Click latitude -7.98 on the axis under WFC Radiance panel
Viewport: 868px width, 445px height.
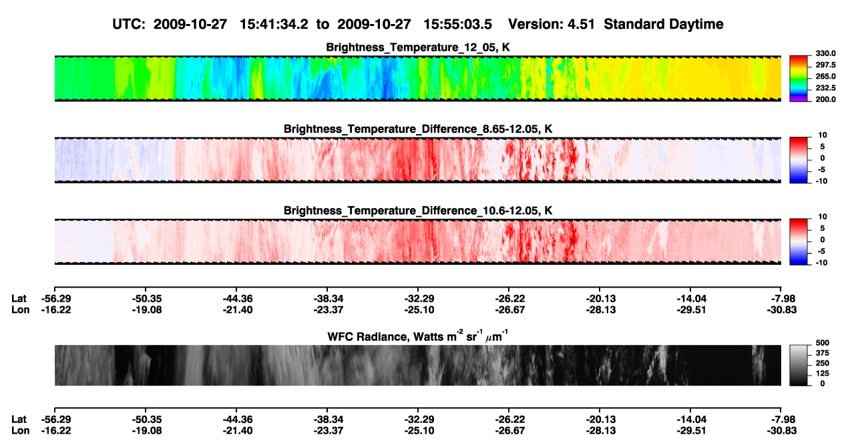click(x=783, y=419)
